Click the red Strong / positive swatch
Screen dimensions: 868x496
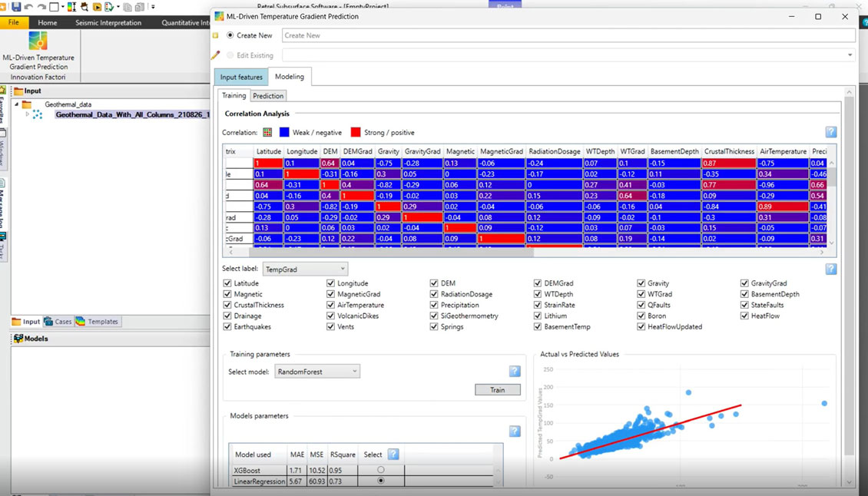(356, 132)
